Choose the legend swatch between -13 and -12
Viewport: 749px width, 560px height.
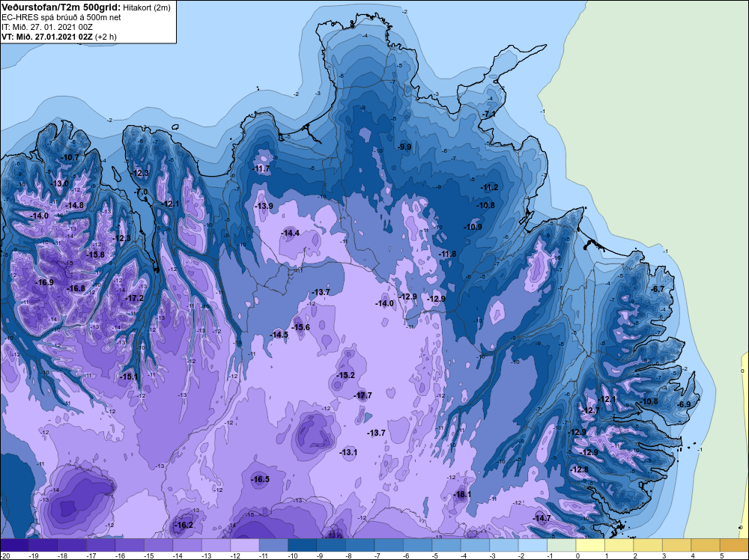216,545
